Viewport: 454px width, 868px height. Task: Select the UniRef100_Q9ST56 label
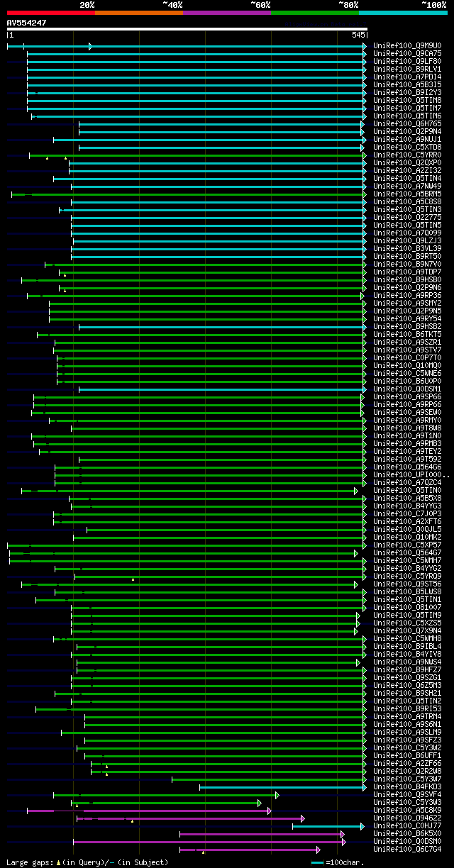point(407,584)
